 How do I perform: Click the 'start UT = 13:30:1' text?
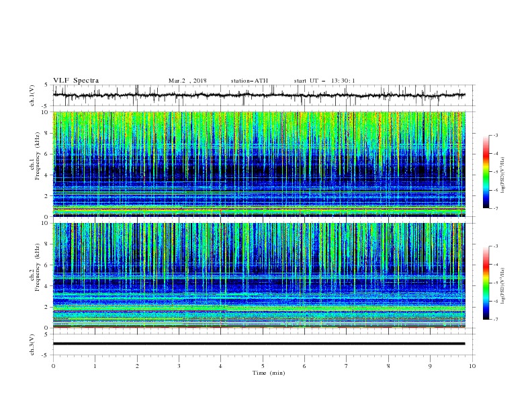coord(324,81)
